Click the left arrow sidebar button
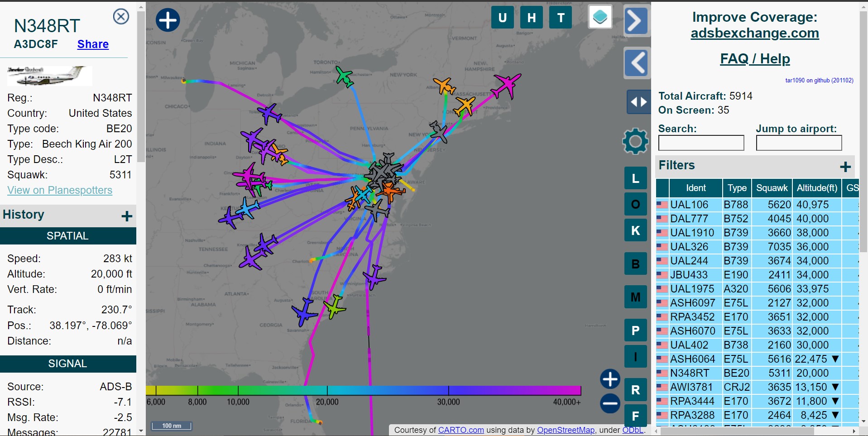The width and height of the screenshot is (868, 436). click(637, 62)
